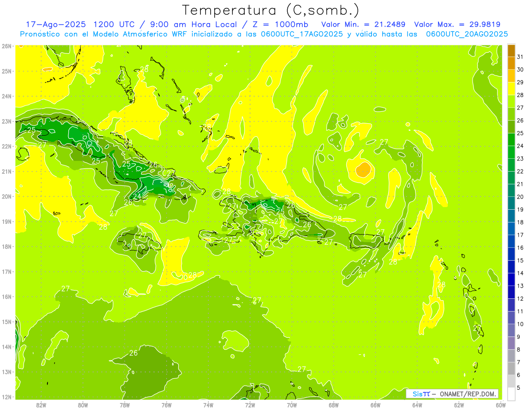
Task: Click the colorbar label "10"
Action: (520, 324)
